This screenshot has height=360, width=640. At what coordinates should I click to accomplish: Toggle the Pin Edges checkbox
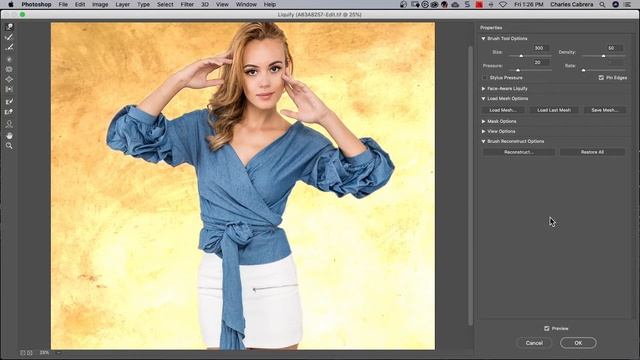pos(601,78)
